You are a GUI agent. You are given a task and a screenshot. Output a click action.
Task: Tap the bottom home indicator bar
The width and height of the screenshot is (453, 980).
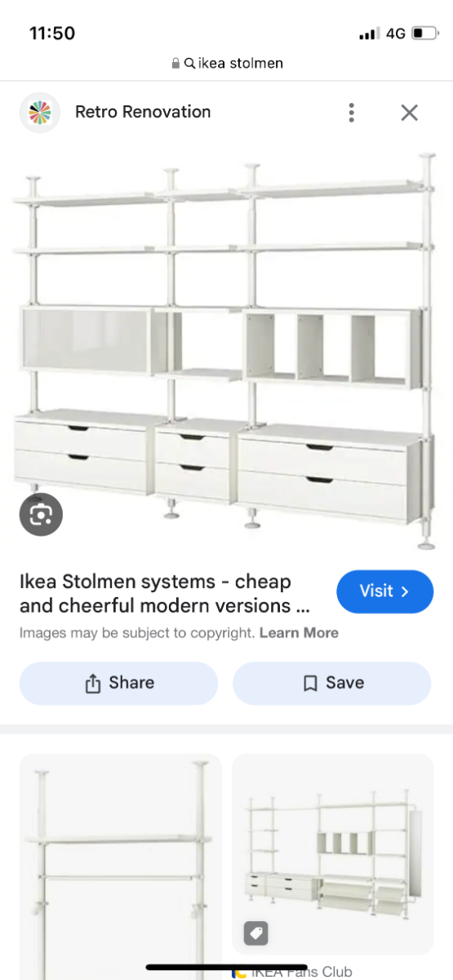[x=227, y=968]
